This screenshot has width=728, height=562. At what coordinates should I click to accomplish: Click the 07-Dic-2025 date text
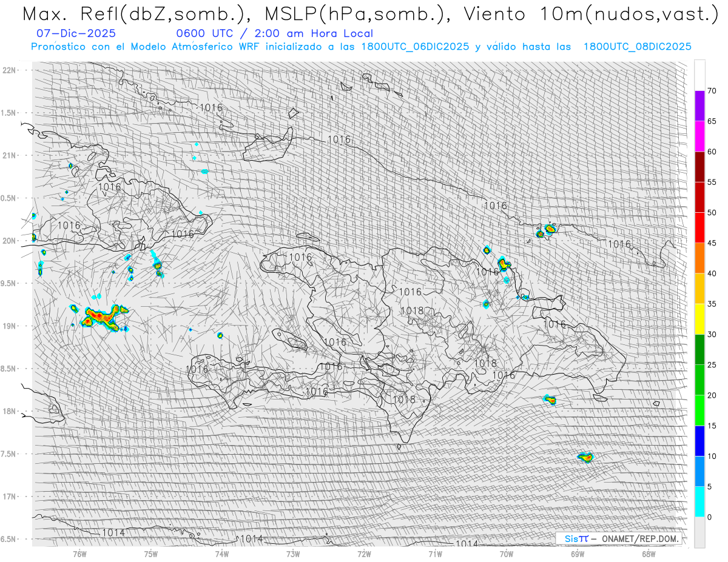pyautogui.click(x=76, y=33)
